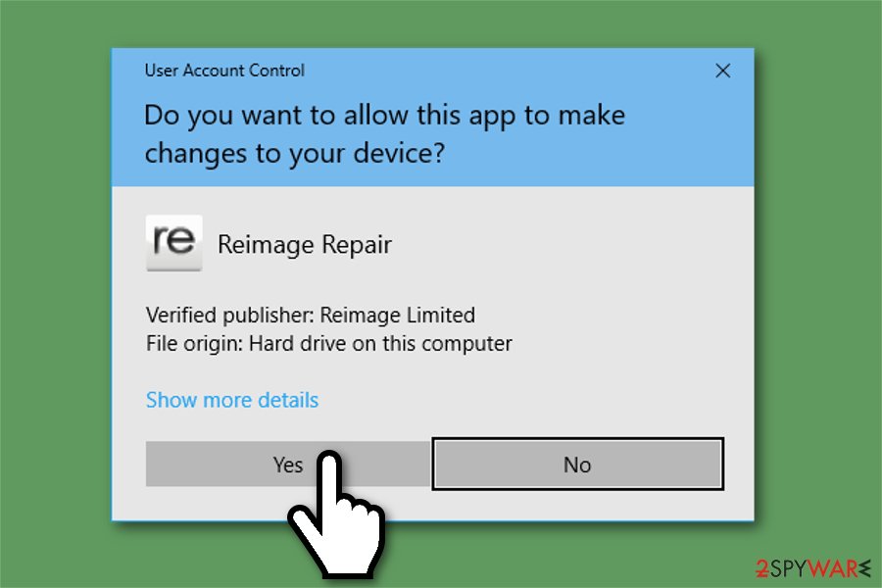Select the Reimage Repair app name text
Viewport: 882px width, 588px height.
(305, 245)
